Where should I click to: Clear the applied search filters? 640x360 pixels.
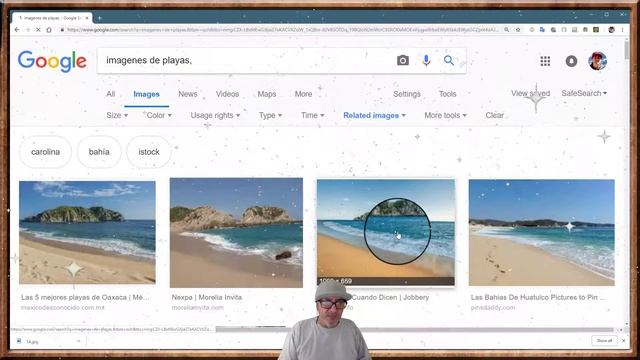tap(495, 116)
